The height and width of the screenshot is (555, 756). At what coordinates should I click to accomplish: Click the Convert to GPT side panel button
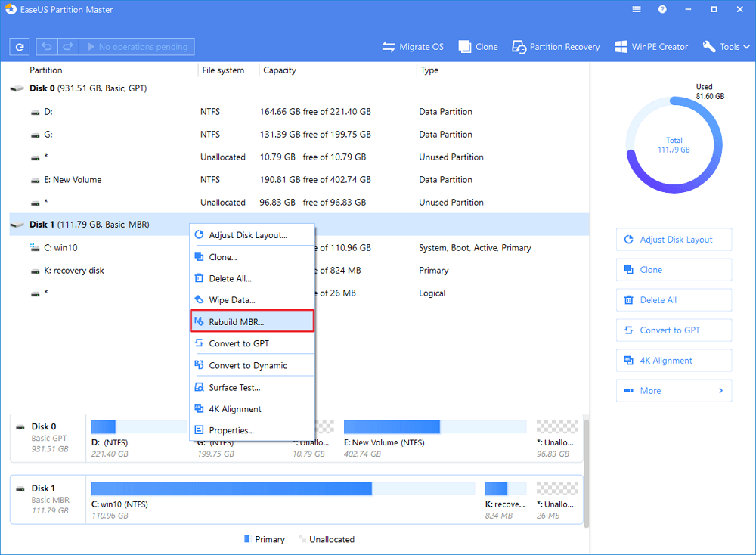coord(674,330)
